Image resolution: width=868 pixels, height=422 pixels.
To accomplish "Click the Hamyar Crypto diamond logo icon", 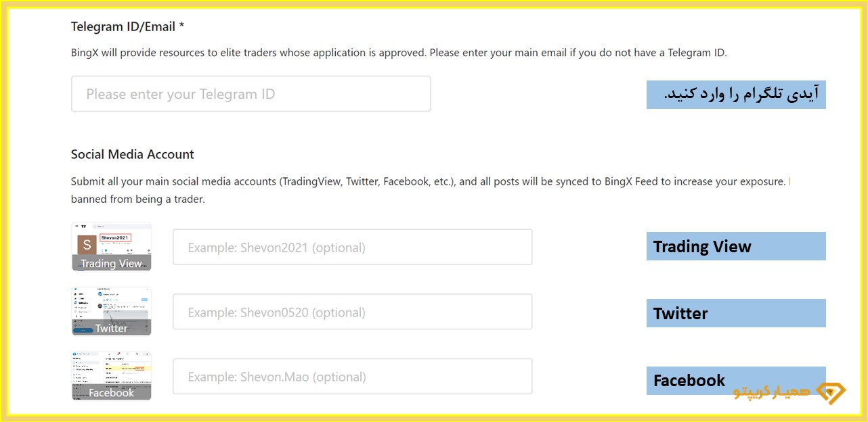I will 831,393.
